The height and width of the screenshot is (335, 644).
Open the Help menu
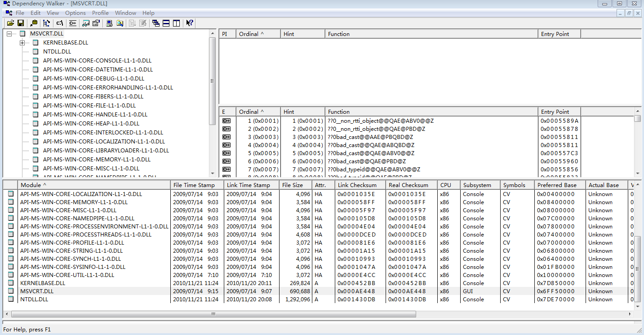(148, 13)
